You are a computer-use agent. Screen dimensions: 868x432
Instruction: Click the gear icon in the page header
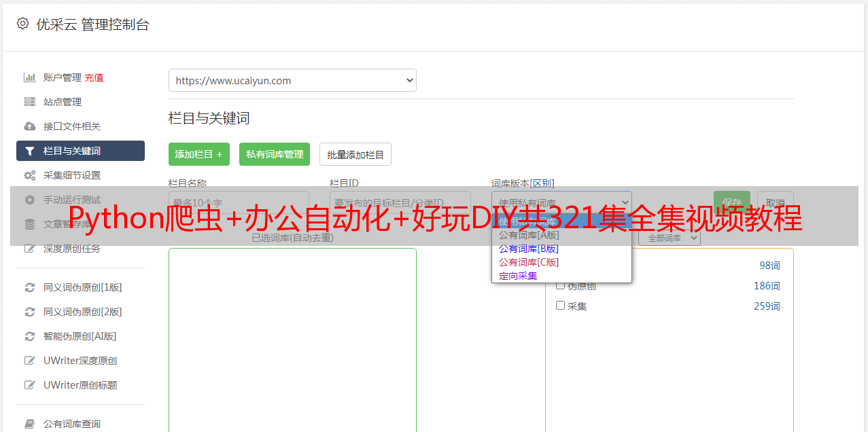(x=22, y=24)
